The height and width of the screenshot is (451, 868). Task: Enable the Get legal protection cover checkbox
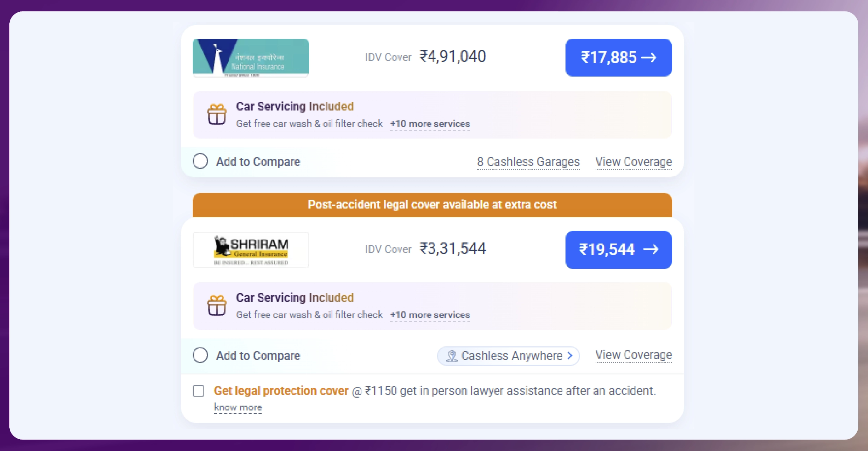pyautogui.click(x=199, y=391)
